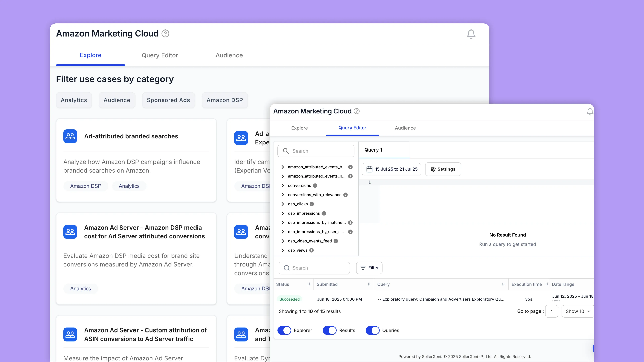Switch to Query Editor tab in the back window

160,55
